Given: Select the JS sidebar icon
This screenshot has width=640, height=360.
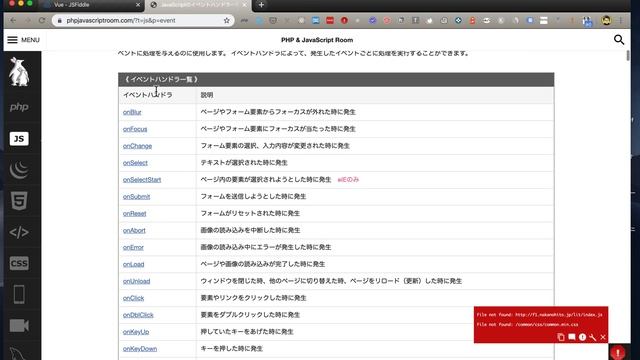Looking at the screenshot, I should (x=19, y=139).
